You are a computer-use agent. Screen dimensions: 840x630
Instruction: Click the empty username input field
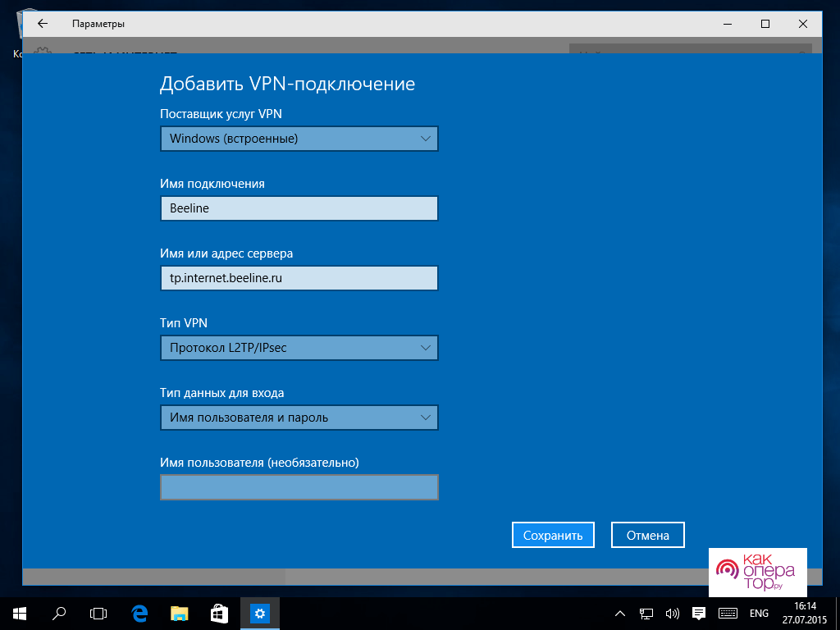(x=299, y=487)
